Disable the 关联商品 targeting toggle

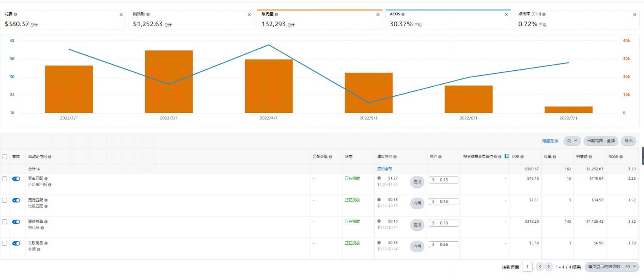click(16, 243)
